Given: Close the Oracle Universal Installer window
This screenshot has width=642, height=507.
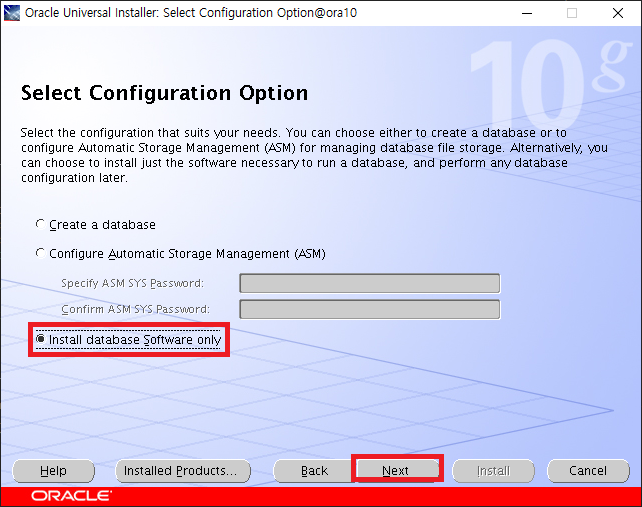Looking at the screenshot, I should [618, 13].
